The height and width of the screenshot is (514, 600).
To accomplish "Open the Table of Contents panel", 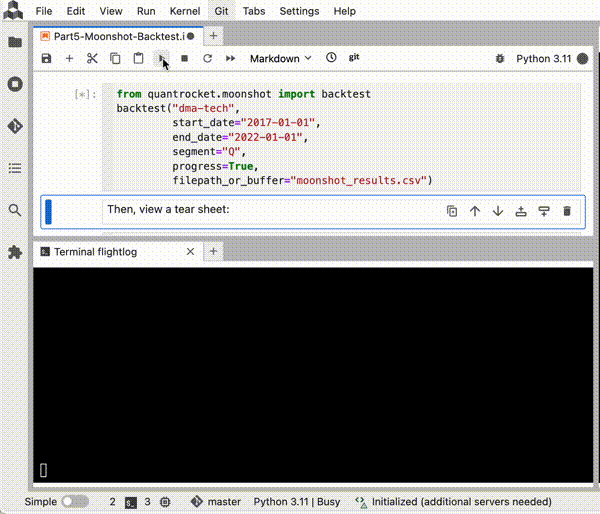I will tap(15, 168).
